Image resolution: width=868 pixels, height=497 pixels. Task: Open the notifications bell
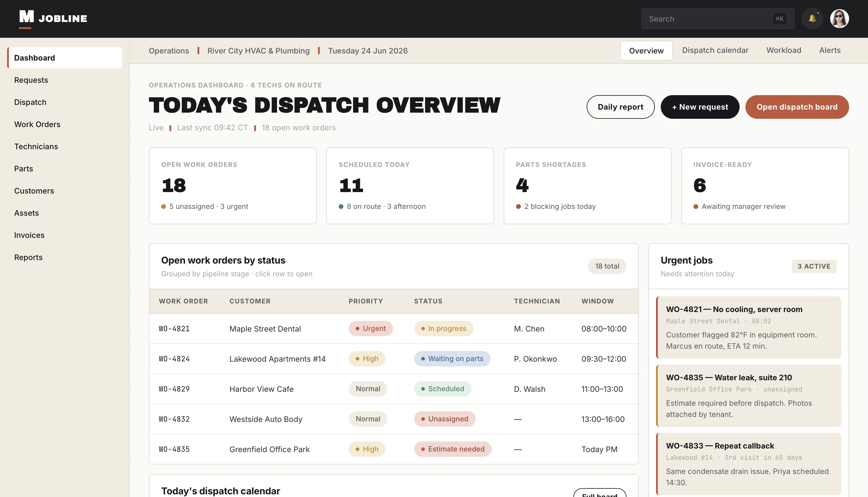812,18
